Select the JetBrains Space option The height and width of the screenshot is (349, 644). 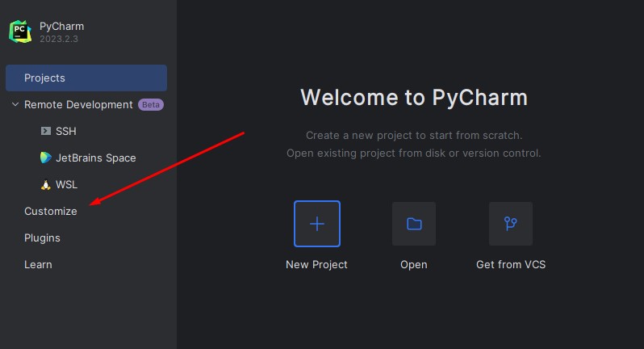[x=96, y=158]
